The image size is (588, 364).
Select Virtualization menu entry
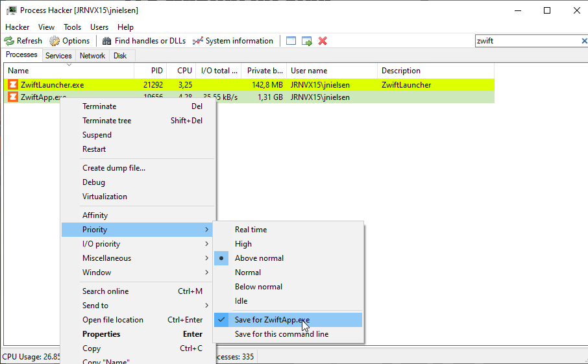click(137, 197)
